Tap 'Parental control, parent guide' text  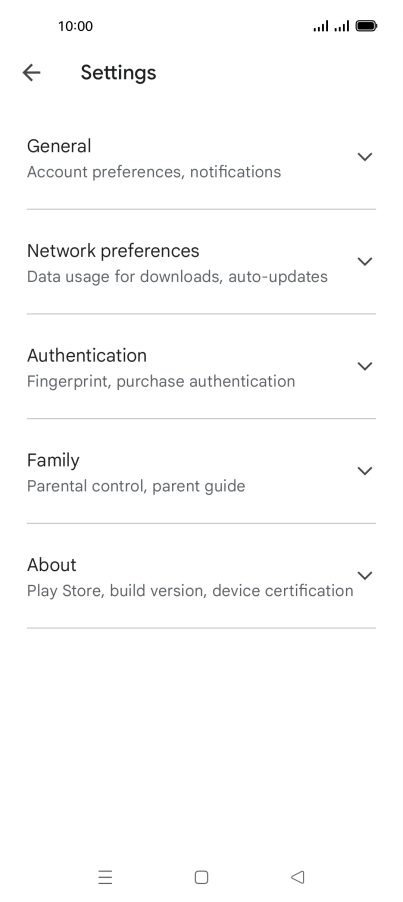pyautogui.click(x=136, y=486)
